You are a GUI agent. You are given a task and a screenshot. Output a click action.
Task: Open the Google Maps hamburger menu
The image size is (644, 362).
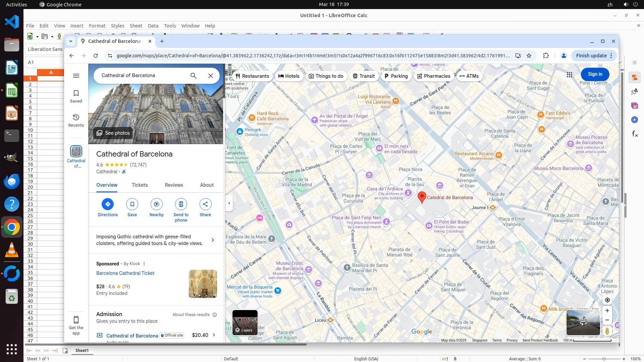pyautogui.click(x=76, y=76)
